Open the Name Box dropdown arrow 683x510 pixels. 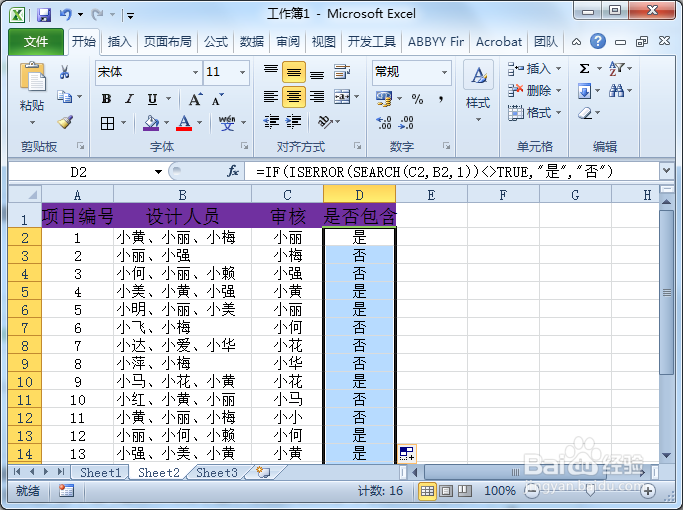(x=159, y=172)
